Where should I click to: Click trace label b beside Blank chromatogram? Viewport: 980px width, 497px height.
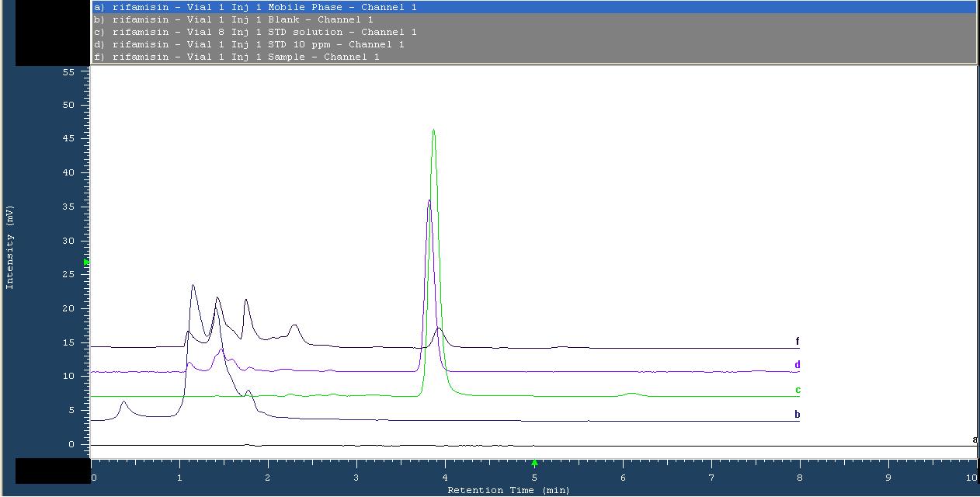[798, 415]
